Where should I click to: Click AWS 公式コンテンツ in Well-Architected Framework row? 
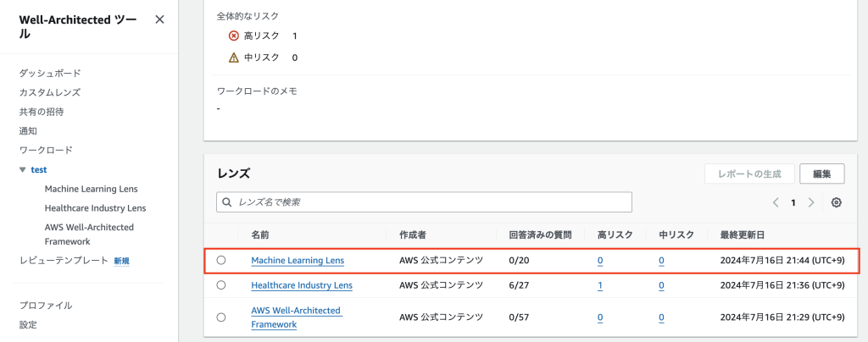coord(441,317)
